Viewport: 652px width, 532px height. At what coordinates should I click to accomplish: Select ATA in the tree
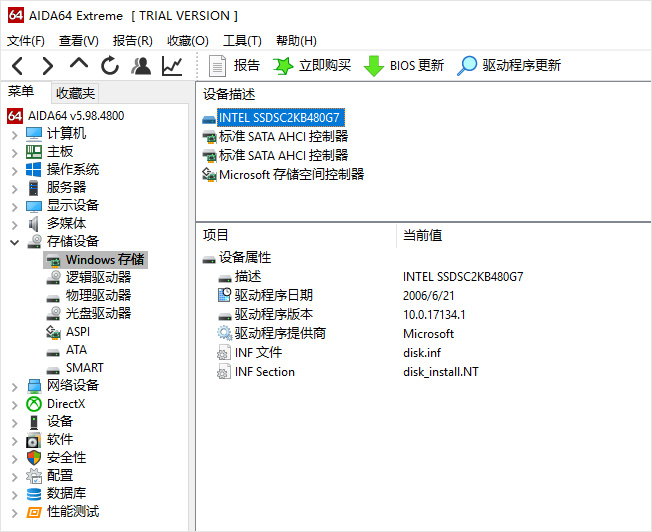point(76,350)
